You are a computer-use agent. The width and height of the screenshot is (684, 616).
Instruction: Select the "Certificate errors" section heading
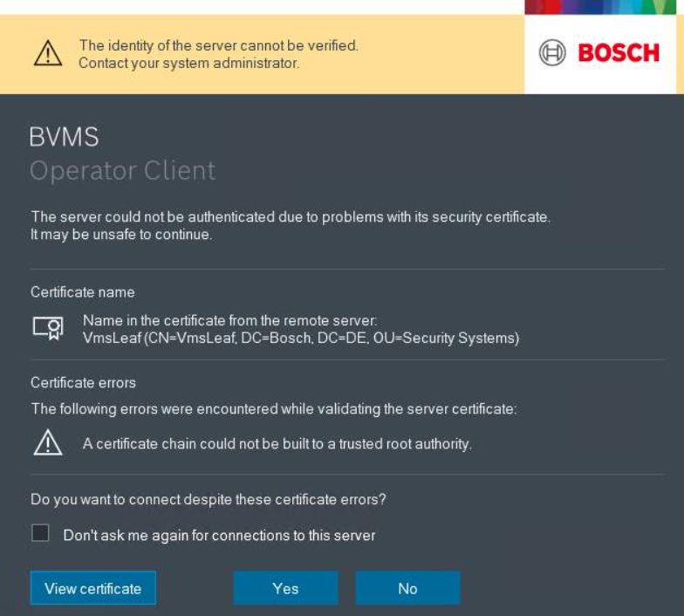tap(83, 382)
